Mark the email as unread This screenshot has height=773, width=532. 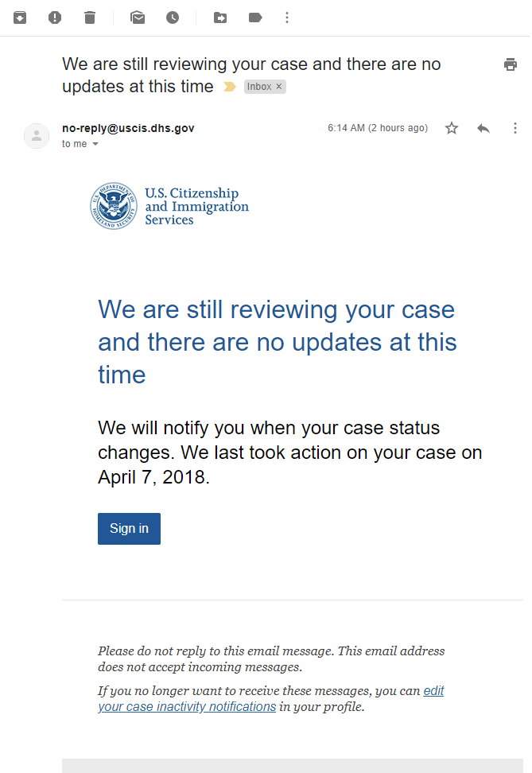point(138,17)
